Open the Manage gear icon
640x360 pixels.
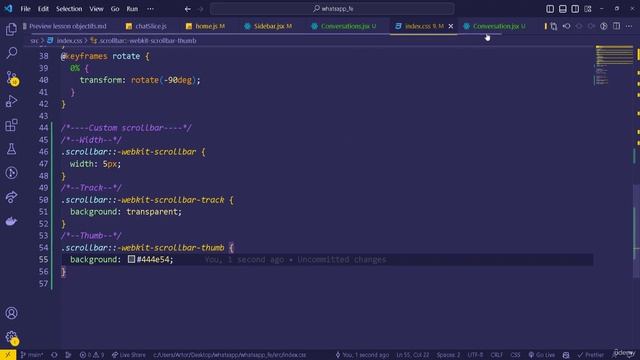tap(11, 337)
